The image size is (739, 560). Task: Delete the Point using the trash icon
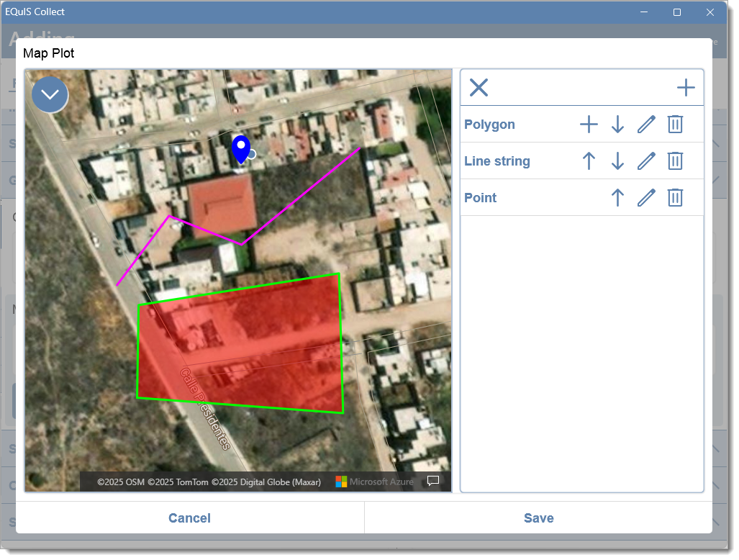coord(675,197)
